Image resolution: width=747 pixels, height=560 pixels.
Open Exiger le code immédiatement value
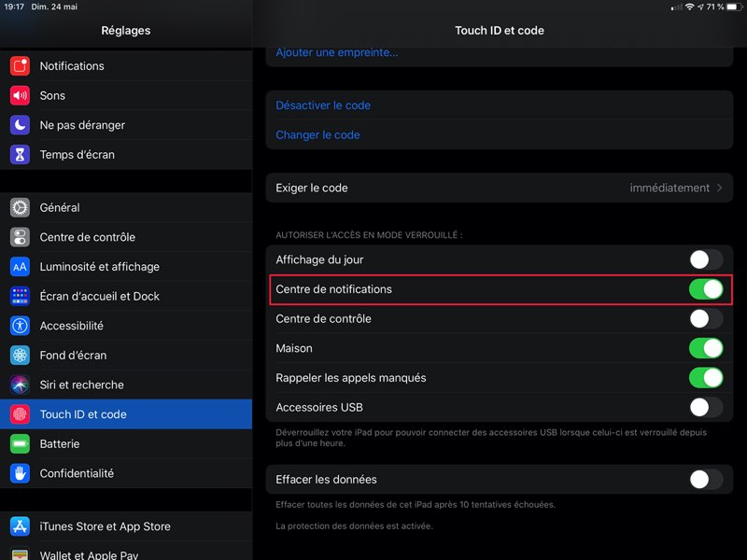click(669, 188)
